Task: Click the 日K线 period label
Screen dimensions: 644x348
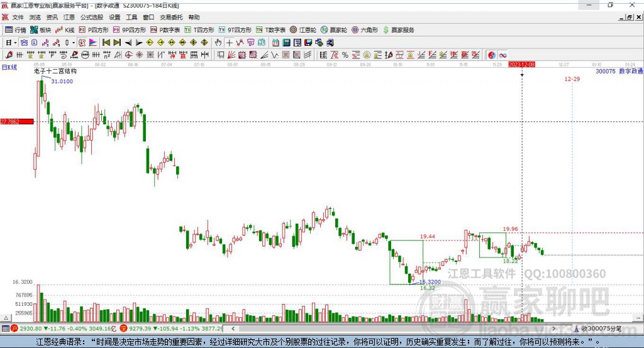Action: point(9,67)
